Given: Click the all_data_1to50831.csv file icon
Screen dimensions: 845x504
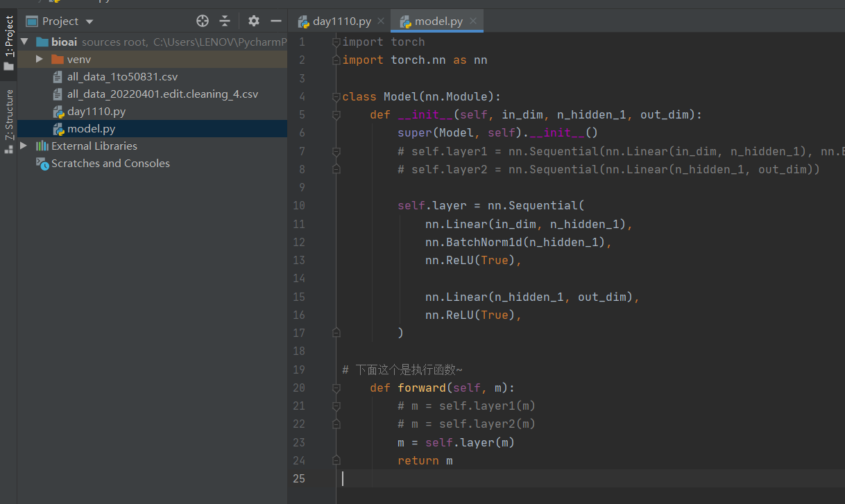Looking at the screenshot, I should click(x=58, y=77).
